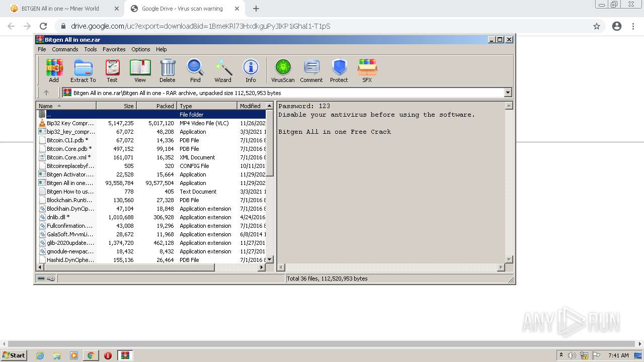The height and width of the screenshot is (362, 644).
Task: Open the Favorites menu
Action: point(114,49)
